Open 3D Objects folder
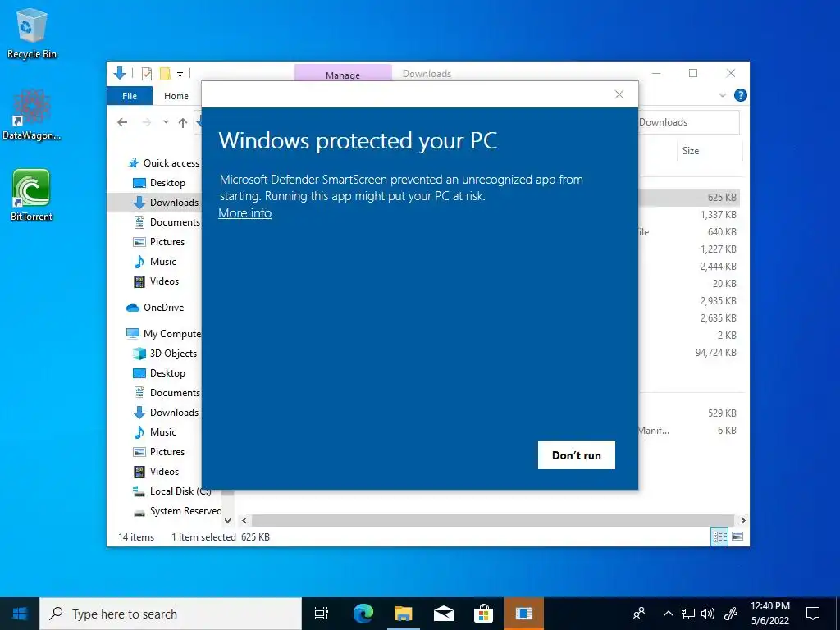Image resolution: width=840 pixels, height=630 pixels. [165, 354]
